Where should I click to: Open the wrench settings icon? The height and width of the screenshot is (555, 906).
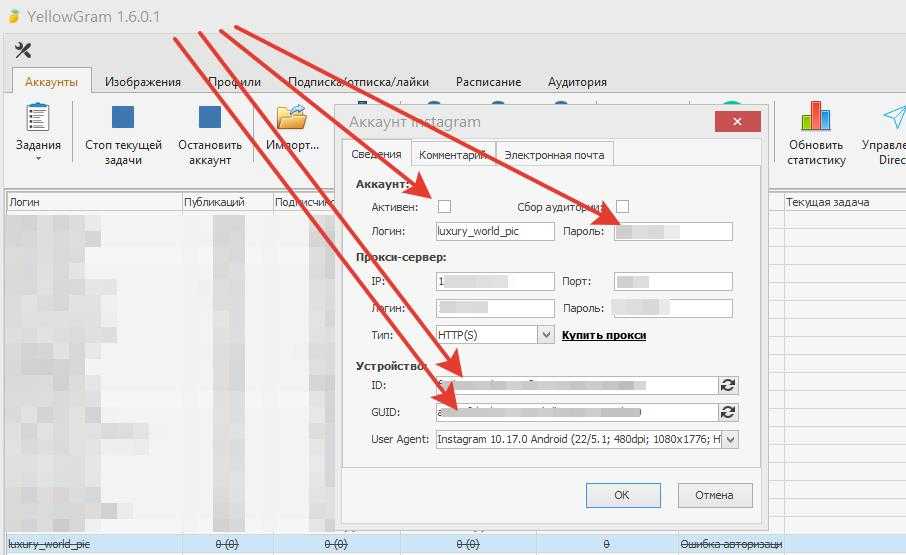[23, 51]
